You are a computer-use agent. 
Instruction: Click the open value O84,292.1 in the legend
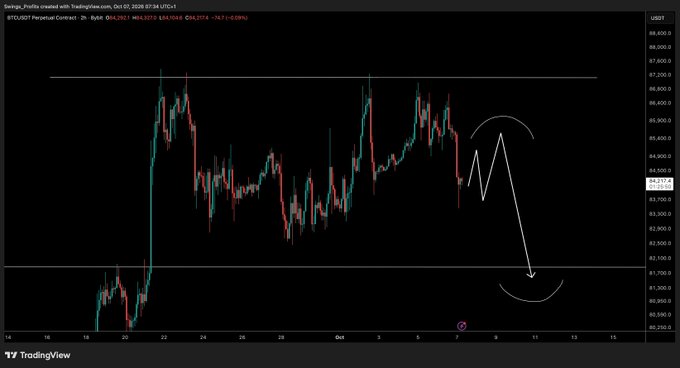coord(118,18)
